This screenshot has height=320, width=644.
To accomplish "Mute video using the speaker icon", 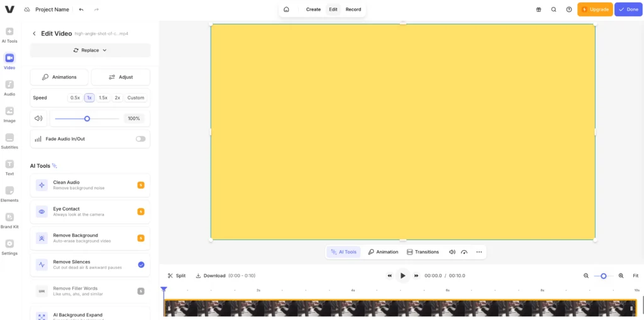I will [38, 118].
